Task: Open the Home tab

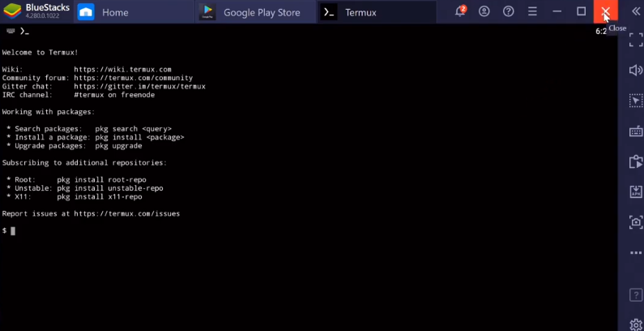Action: (134, 12)
